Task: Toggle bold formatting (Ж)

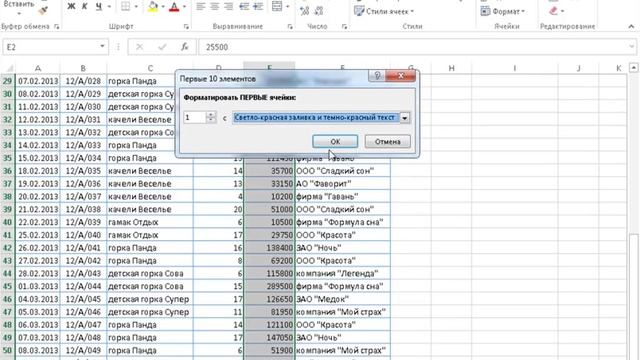Action: [x=71, y=7]
